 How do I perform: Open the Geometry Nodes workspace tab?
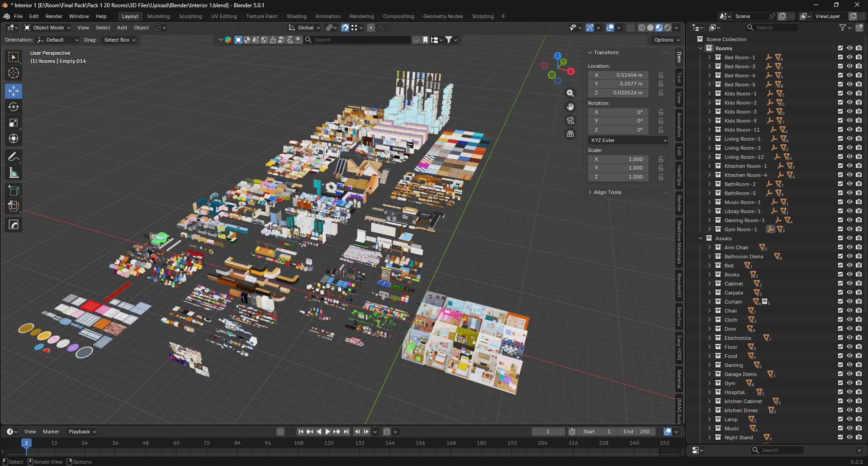point(443,16)
